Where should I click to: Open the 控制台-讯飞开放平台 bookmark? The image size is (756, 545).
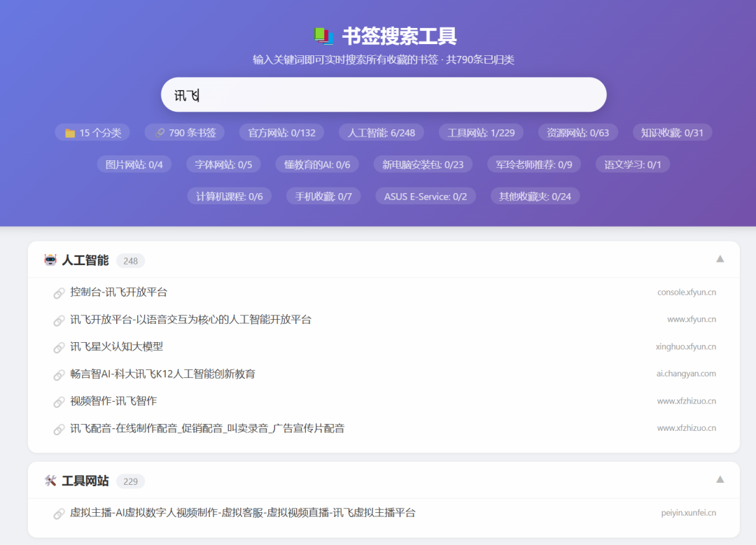pos(118,292)
